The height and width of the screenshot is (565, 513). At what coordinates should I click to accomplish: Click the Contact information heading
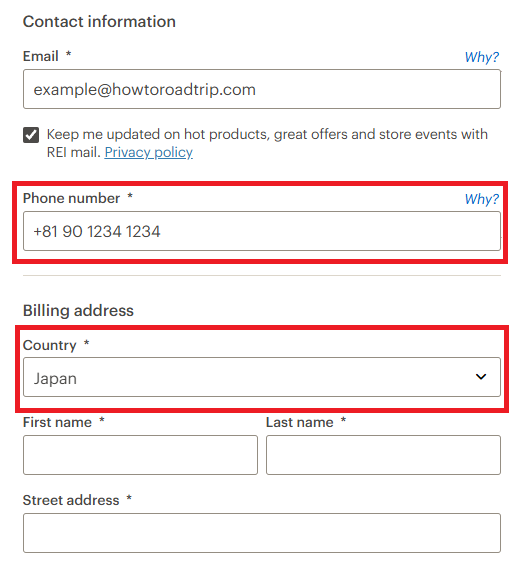click(99, 22)
